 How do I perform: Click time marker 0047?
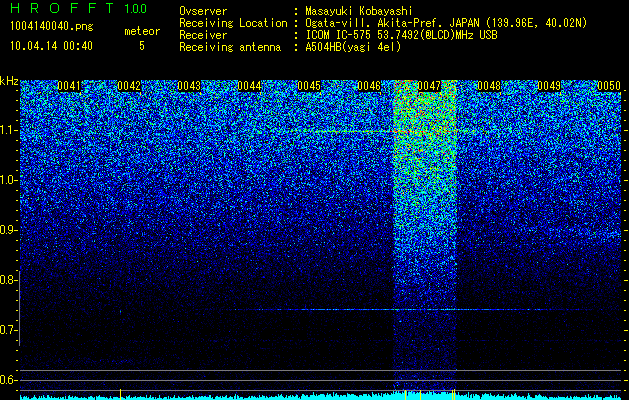[x=429, y=86]
